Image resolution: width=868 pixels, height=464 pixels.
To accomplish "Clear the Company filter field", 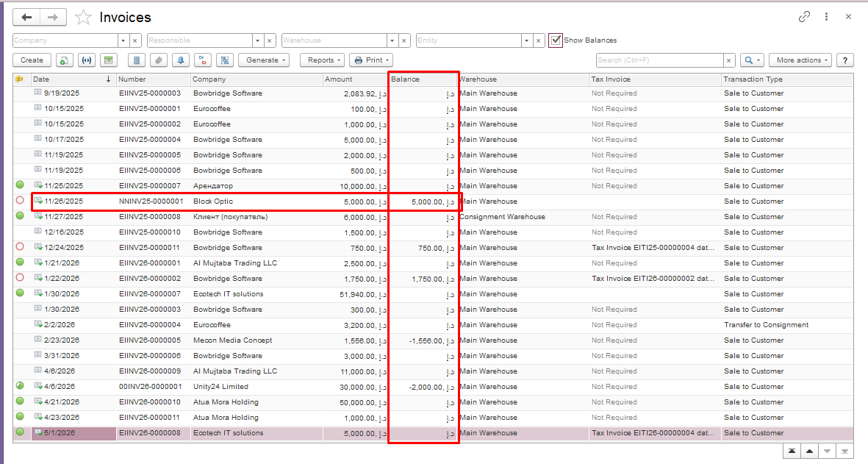I will pos(135,40).
